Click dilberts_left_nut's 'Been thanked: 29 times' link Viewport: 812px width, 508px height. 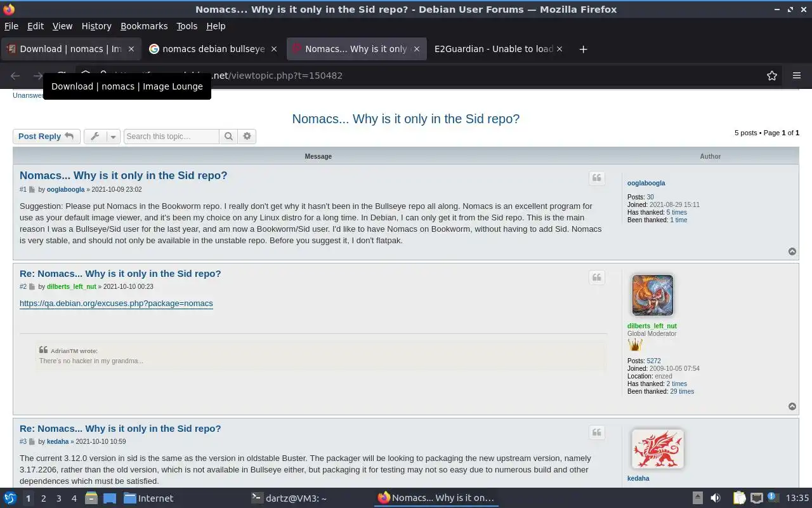[682, 392]
